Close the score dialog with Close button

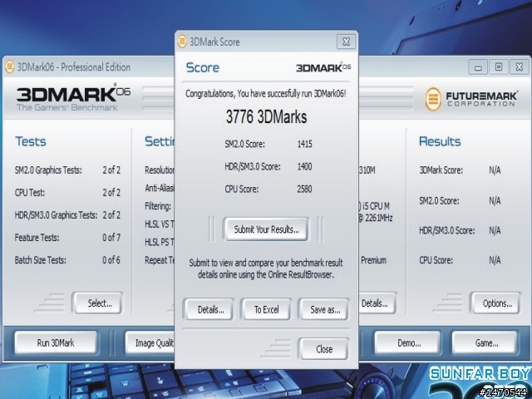pyautogui.click(x=323, y=349)
